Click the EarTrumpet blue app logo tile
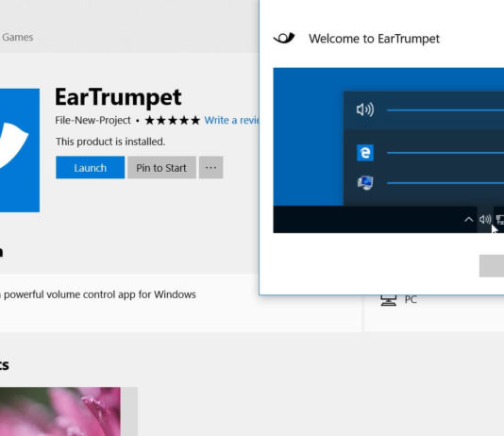This screenshot has width=504, height=436. pyautogui.click(x=20, y=150)
